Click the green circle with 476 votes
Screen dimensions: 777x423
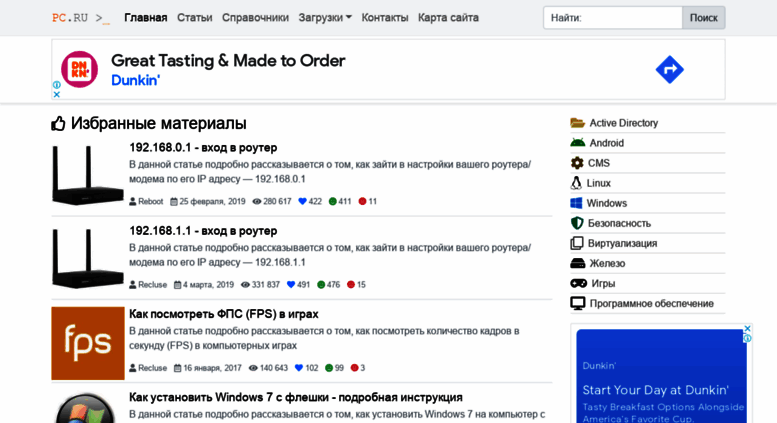click(321, 285)
